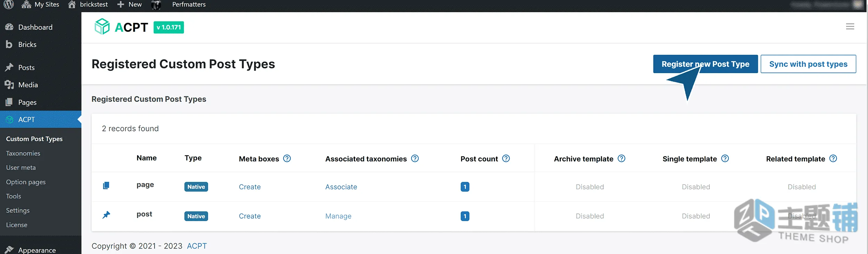This screenshot has width=868, height=254.
Task: Click Register new Post Type button
Action: coord(706,64)
